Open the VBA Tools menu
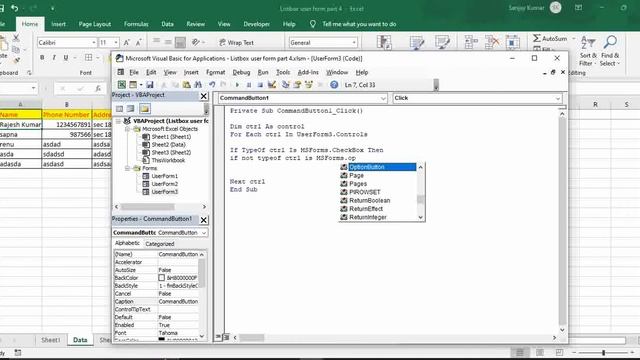This screenshot has width=640, height=360. [283, 72]
